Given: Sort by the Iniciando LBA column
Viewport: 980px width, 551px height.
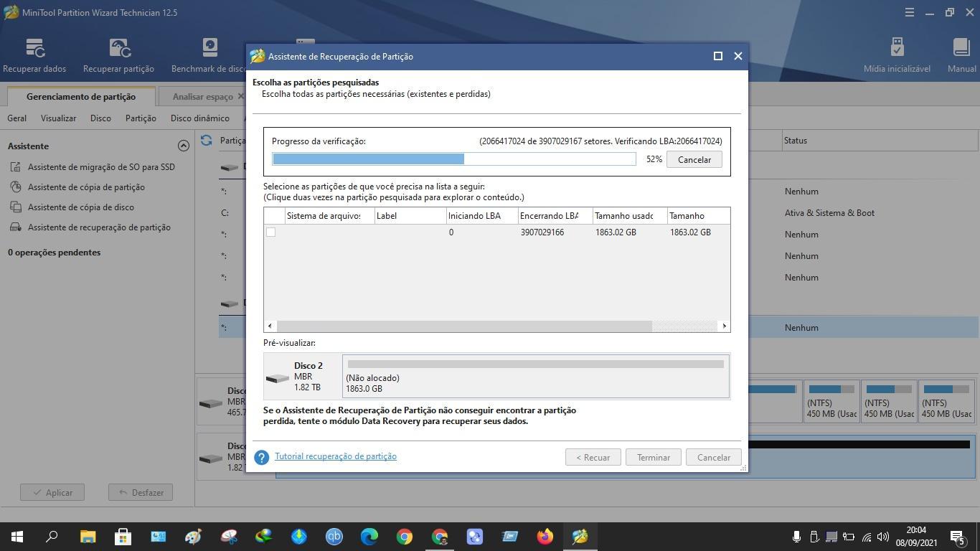Looking at the screenshot, I should (x=482, y=216).
